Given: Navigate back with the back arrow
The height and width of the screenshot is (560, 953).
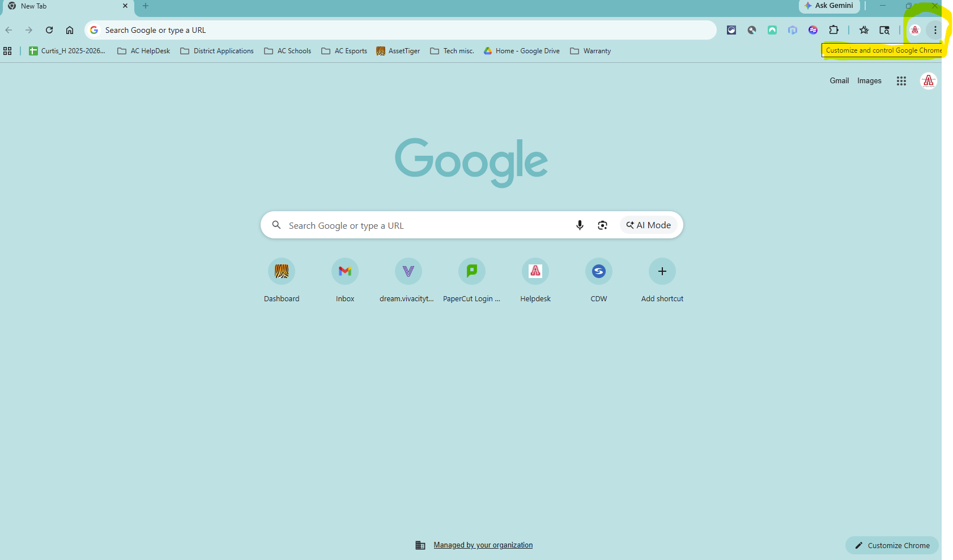Looking at the screenshot, I should click(8, 30).
